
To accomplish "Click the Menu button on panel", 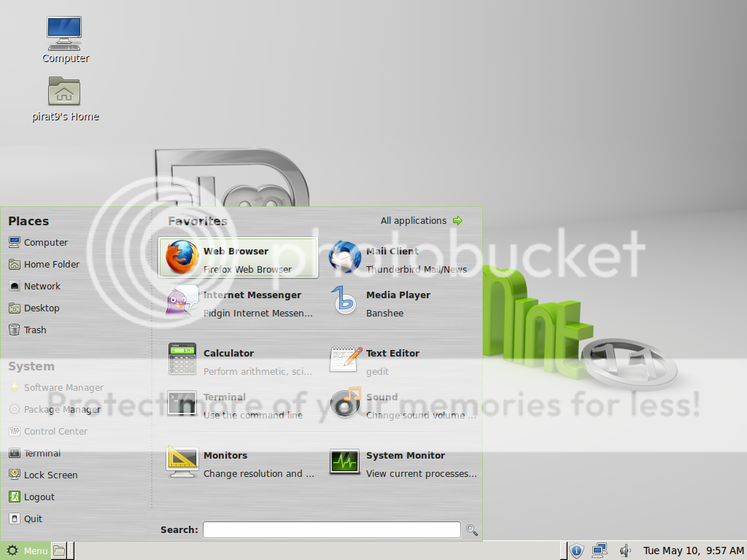I will [x=27, y=551].
